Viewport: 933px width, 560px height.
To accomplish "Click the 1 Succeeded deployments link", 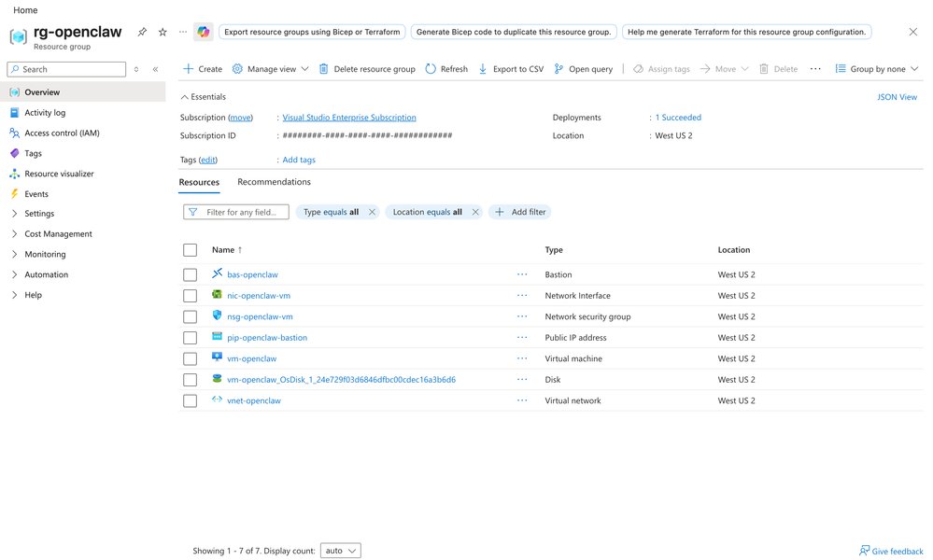I will tap(677, 117).
